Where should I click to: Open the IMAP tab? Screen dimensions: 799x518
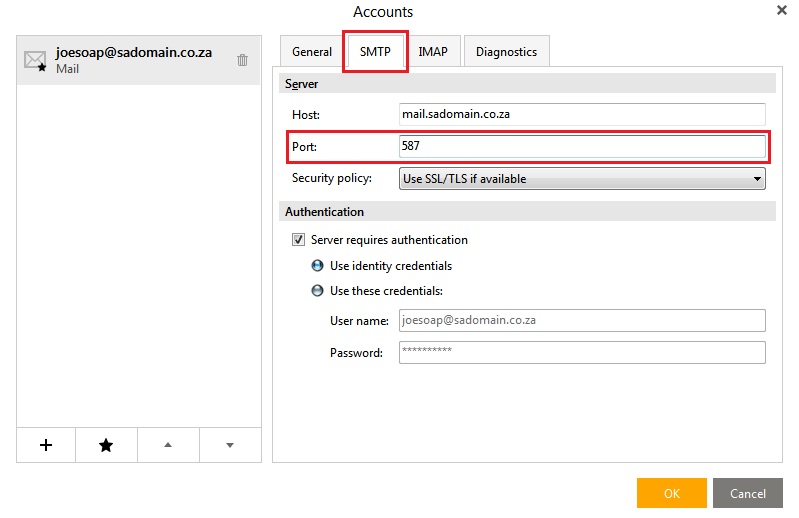coord(433,51)
